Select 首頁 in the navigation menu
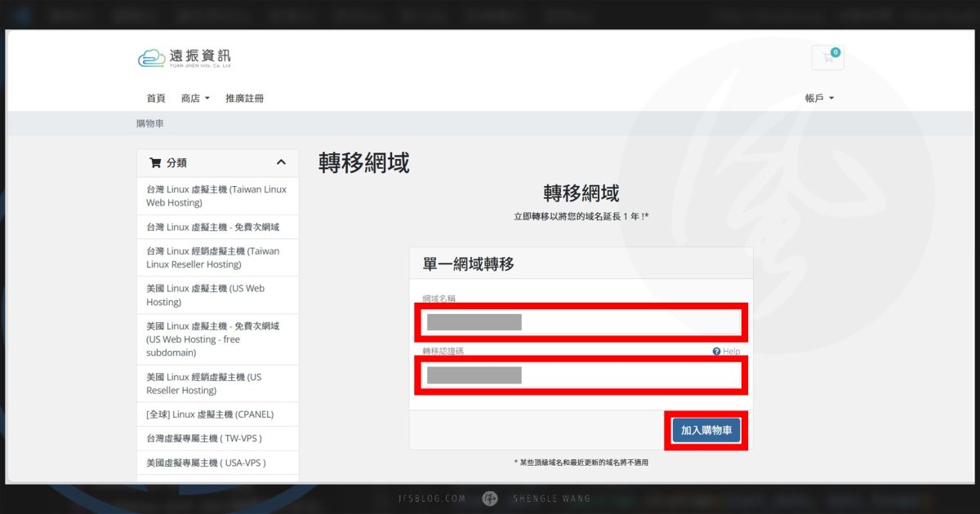This screenshot has width=980, height=514. (x=155, y=98)
